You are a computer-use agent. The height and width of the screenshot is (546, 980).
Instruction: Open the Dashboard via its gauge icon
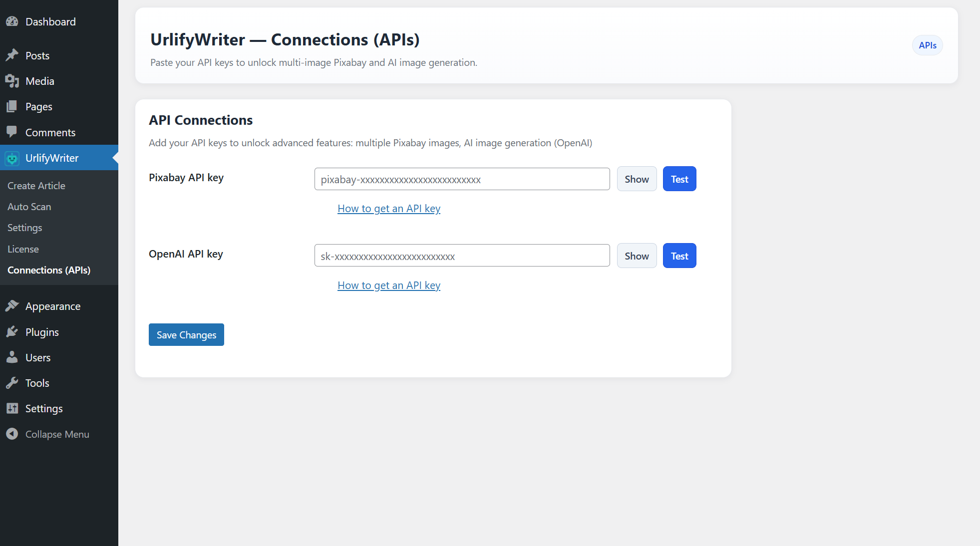(12, 21)
